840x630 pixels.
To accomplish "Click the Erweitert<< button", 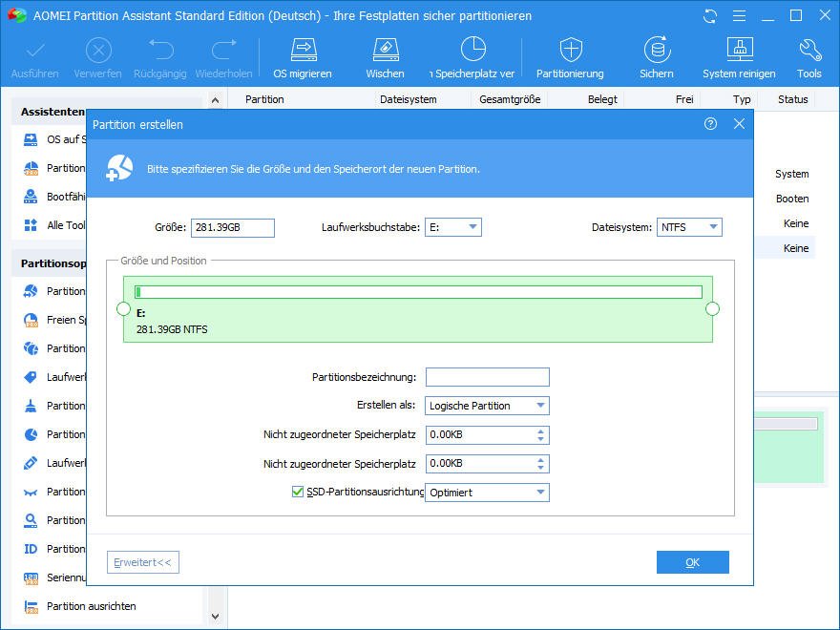I will click(143, 562).
